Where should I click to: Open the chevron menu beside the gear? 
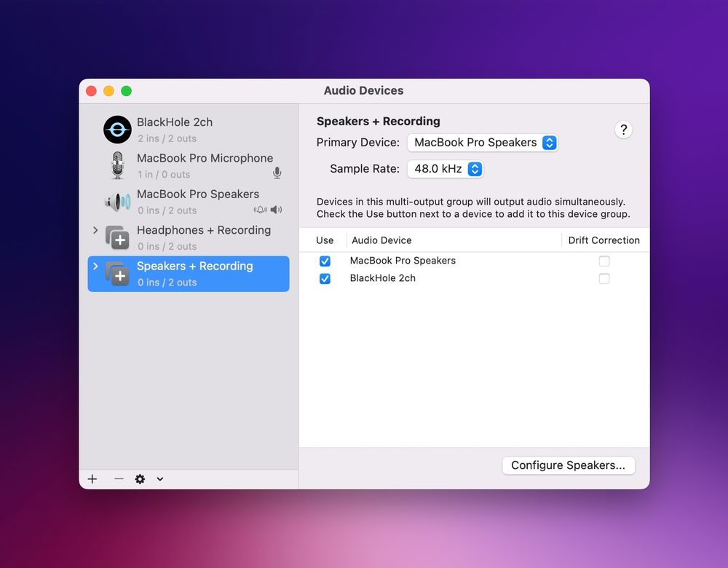(x=159, y=479)
